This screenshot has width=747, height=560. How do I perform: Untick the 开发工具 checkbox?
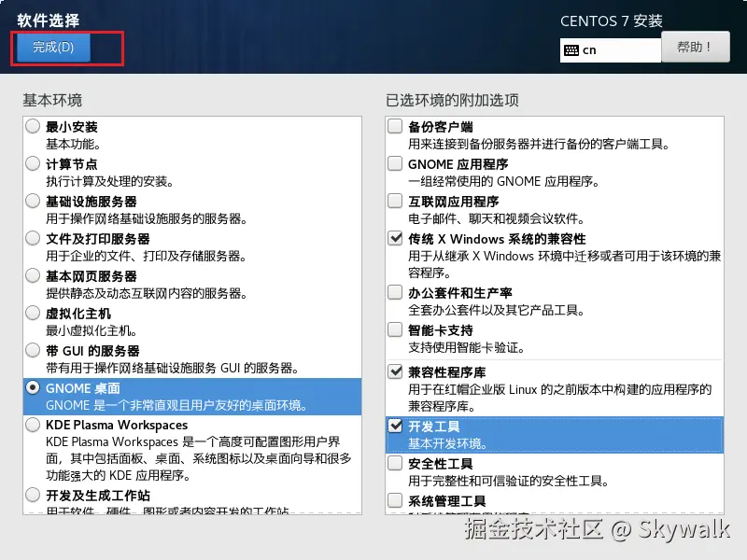point(395,426)
